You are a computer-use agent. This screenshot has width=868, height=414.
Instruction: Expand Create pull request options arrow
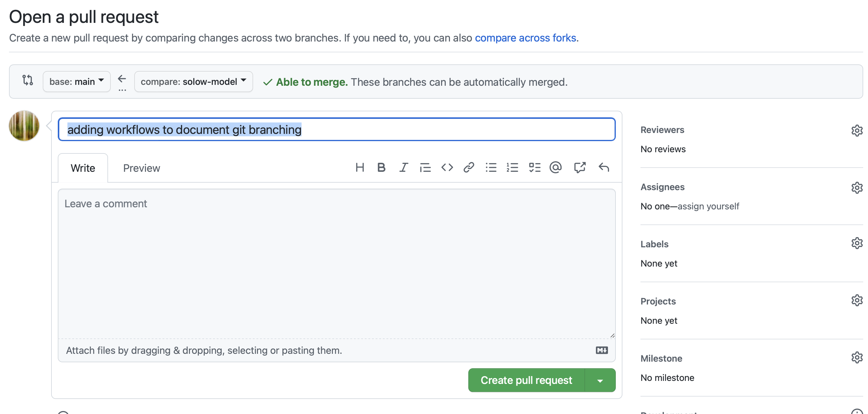(x=600, y=380)
